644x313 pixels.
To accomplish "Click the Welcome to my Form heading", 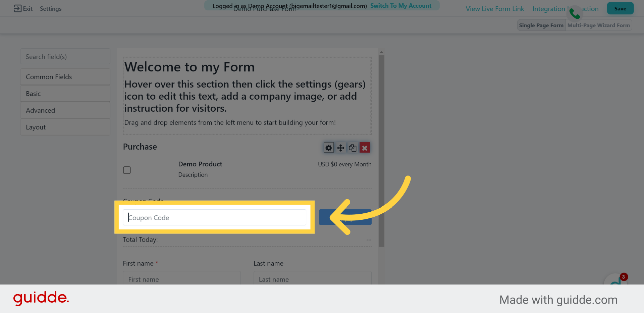I will pos(190,67).
